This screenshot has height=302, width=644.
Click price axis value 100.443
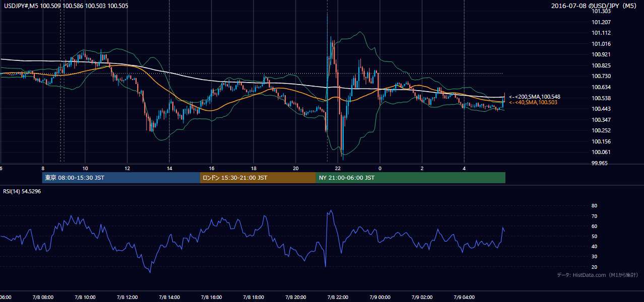tap(601, 109)
